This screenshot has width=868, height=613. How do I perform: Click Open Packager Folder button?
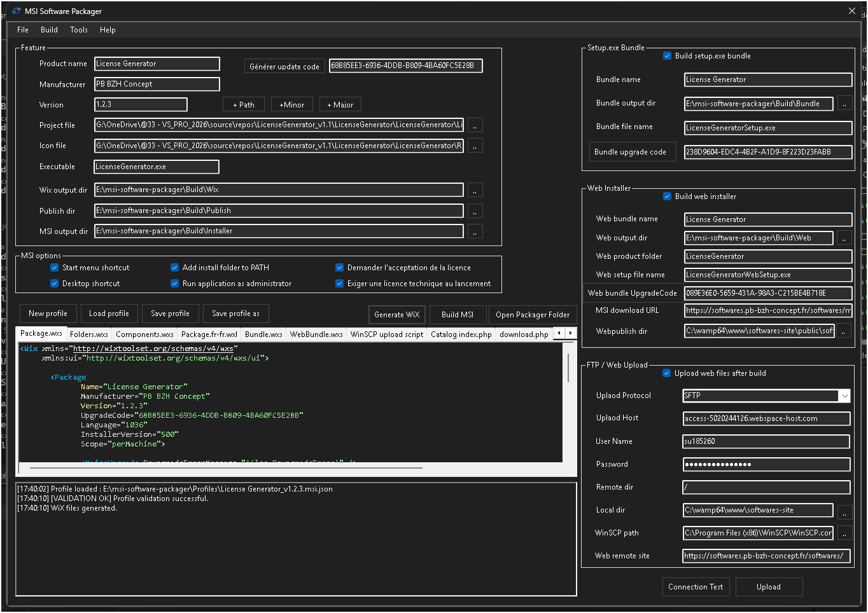pos(533,315)
